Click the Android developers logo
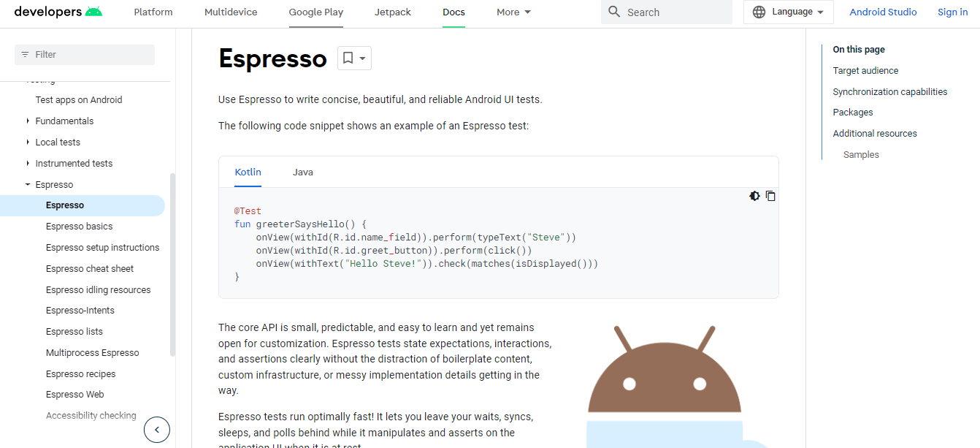Image resolution: width=980 pixels, height=448 pixels. 58,12
